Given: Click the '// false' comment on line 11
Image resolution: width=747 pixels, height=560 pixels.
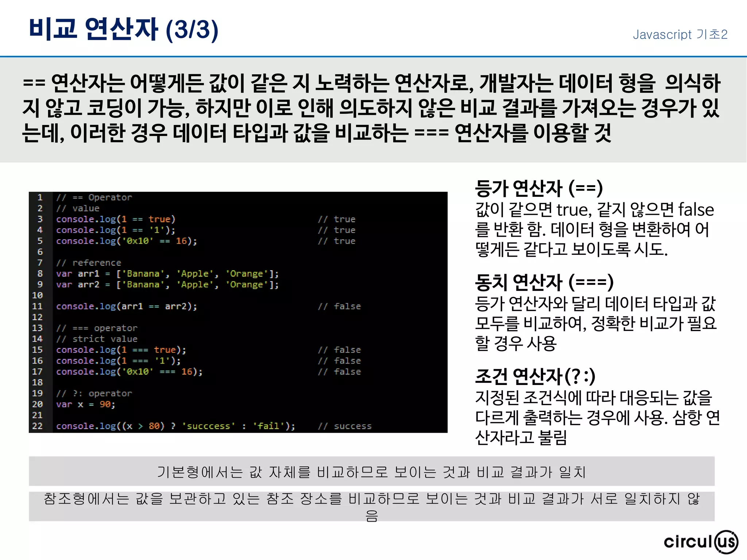Looking at the screenshot, I should pos(339,306).
